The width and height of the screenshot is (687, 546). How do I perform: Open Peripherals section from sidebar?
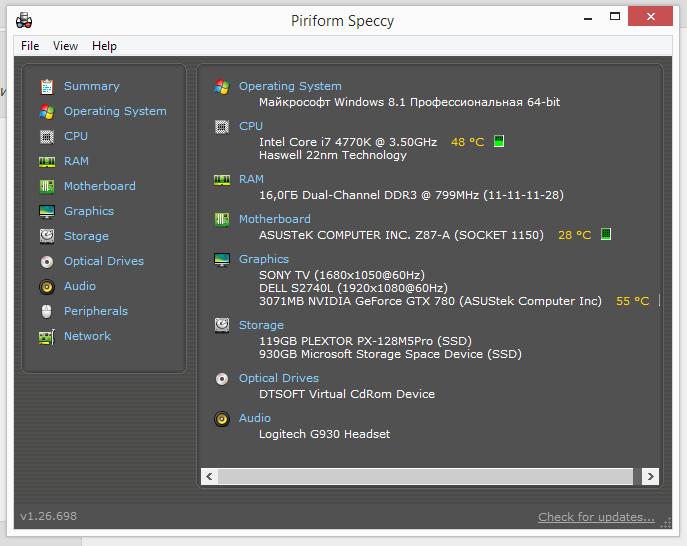96,311
